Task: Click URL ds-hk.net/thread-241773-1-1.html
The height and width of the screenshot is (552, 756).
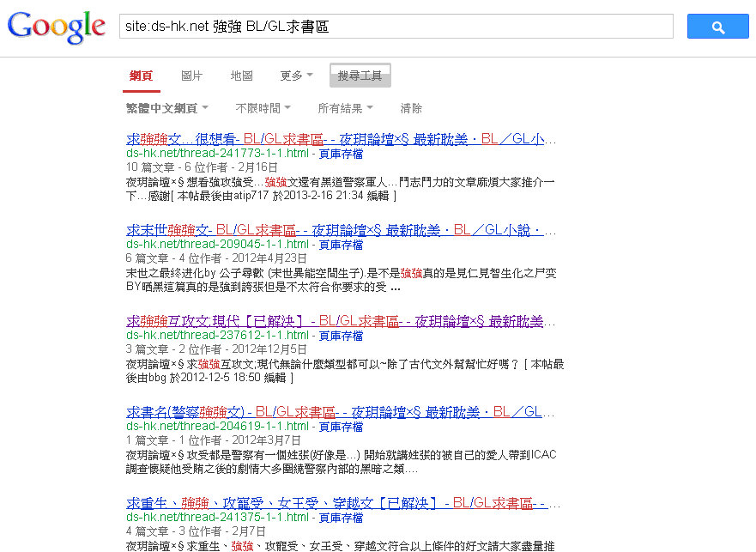Action: point(217,154)
